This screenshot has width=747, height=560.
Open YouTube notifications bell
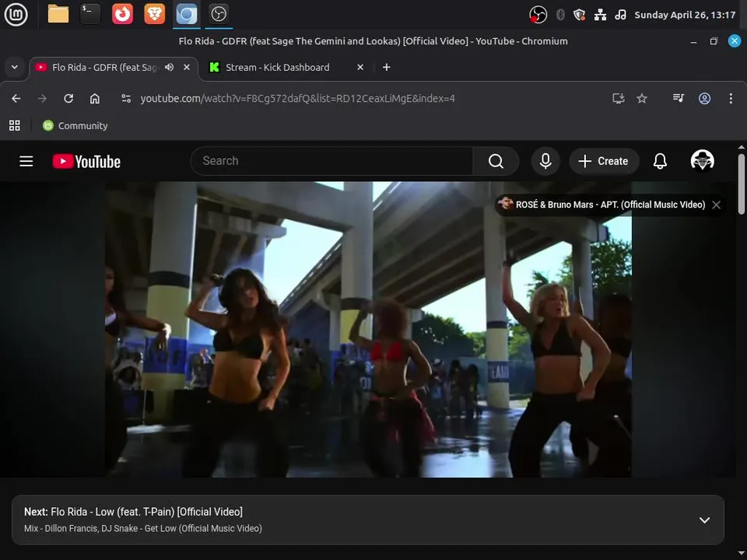click(660, 161)
